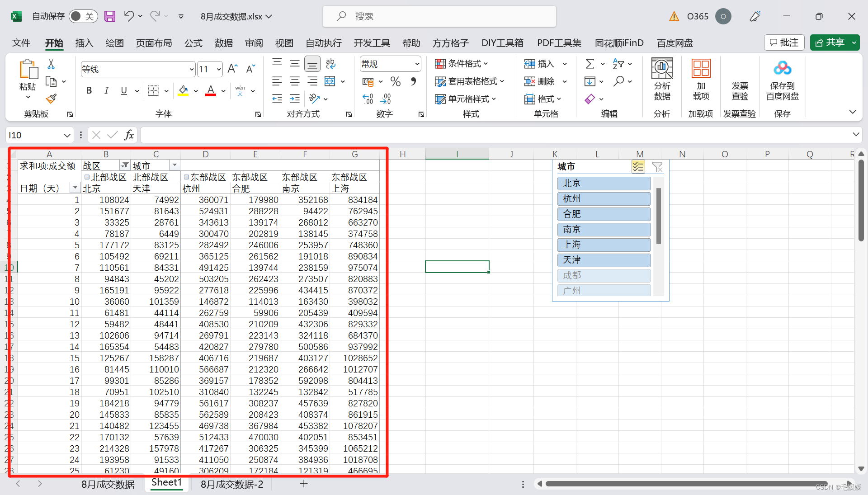Screen dimensions: 868x495
Task: Open 套用表格格式 table styles
Action: pos(469,81)
